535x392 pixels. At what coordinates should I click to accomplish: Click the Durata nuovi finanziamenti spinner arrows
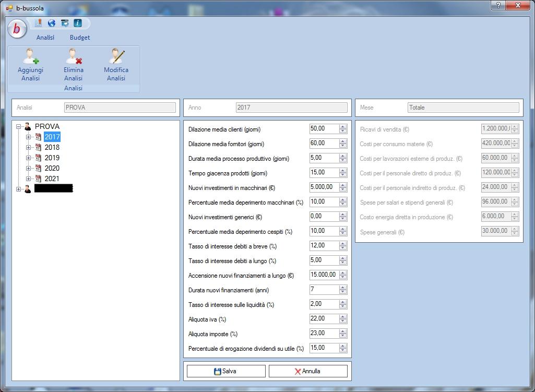click(x=343, y=289)
